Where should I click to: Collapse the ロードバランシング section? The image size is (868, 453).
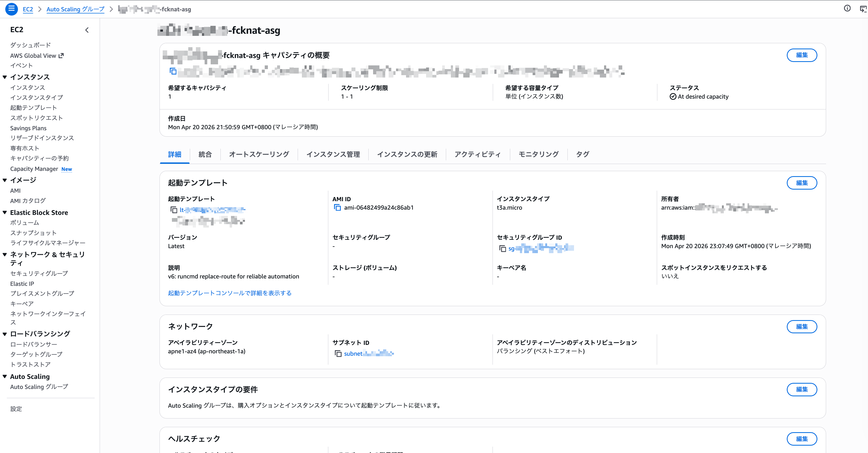point(5,334)
